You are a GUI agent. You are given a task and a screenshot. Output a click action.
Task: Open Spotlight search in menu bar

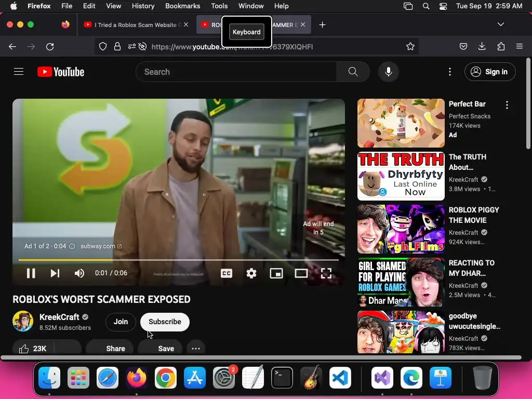[426, 6]
